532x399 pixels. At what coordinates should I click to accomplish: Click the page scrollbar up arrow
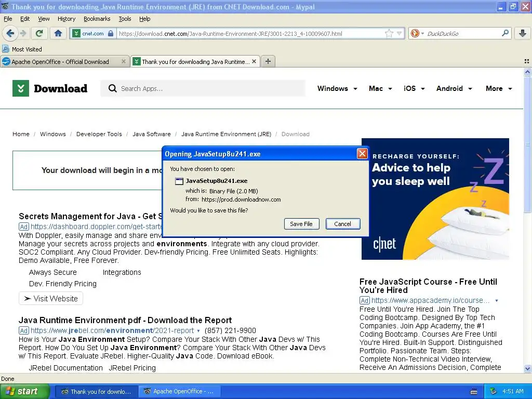[x=527, y=72]
